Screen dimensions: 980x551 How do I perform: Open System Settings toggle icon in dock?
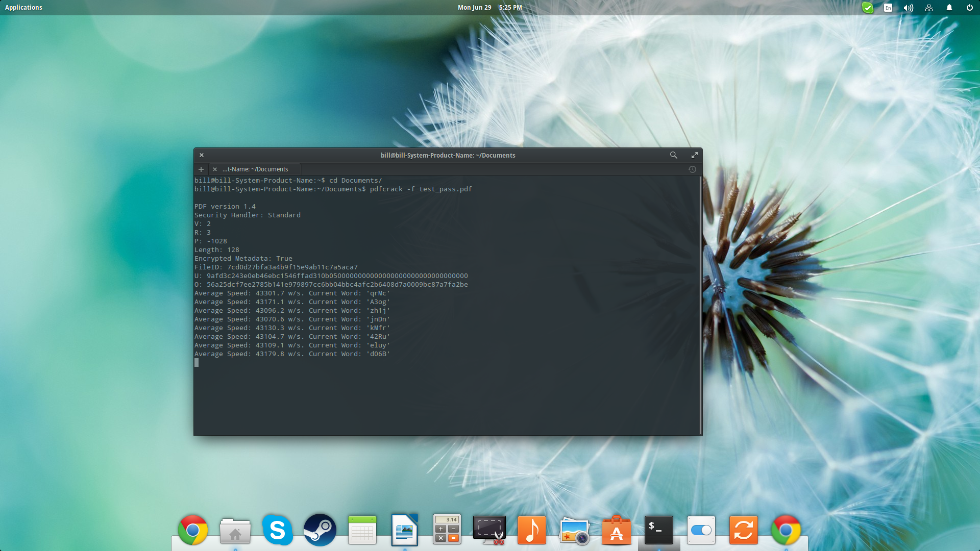click(x=701, y=530)
